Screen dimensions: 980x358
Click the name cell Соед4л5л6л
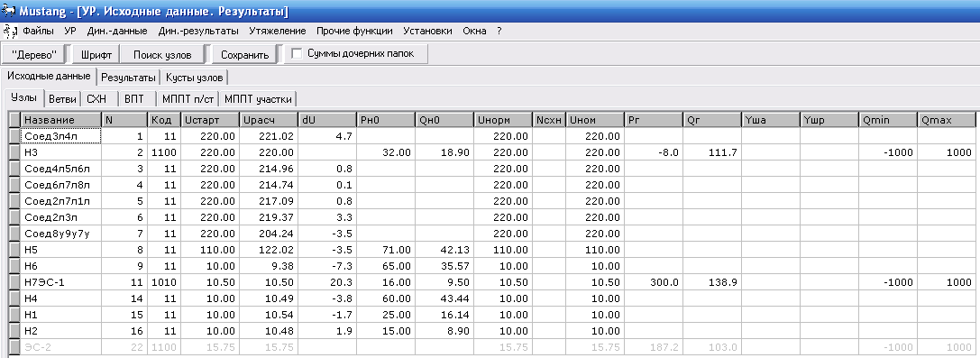[61, 169]
